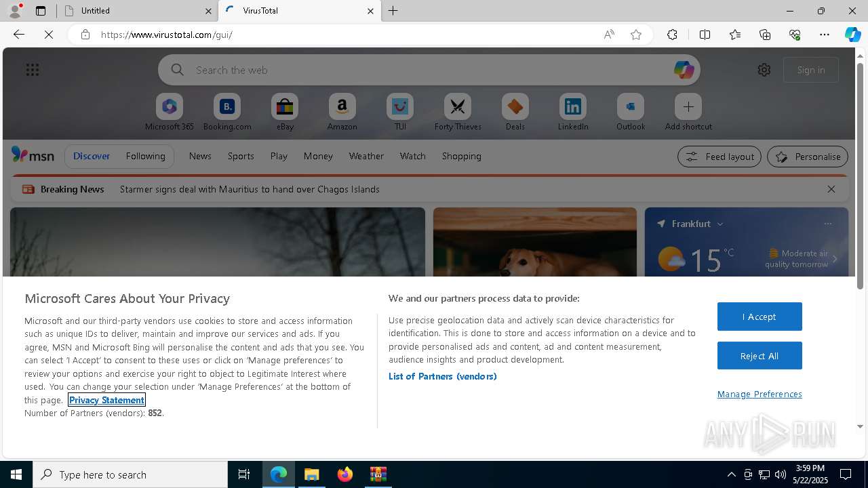Dismiss the Breaking News banner

[x=831, y=189]
